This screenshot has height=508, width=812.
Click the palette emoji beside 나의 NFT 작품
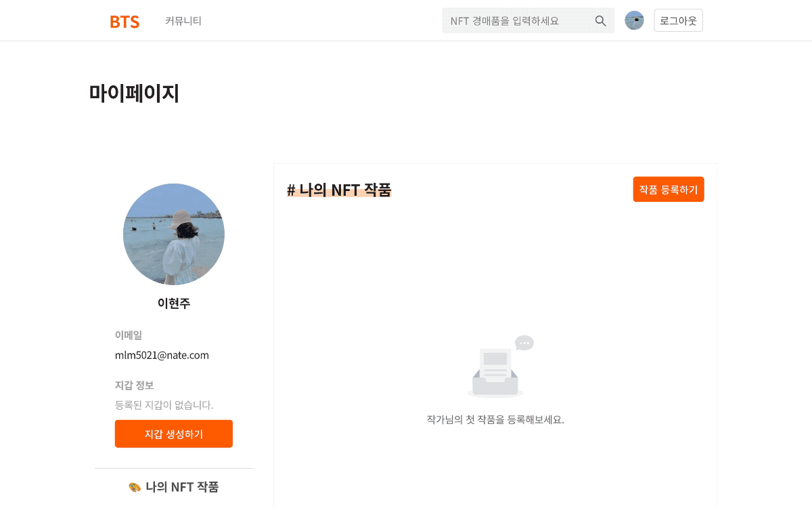pos(135,487)
